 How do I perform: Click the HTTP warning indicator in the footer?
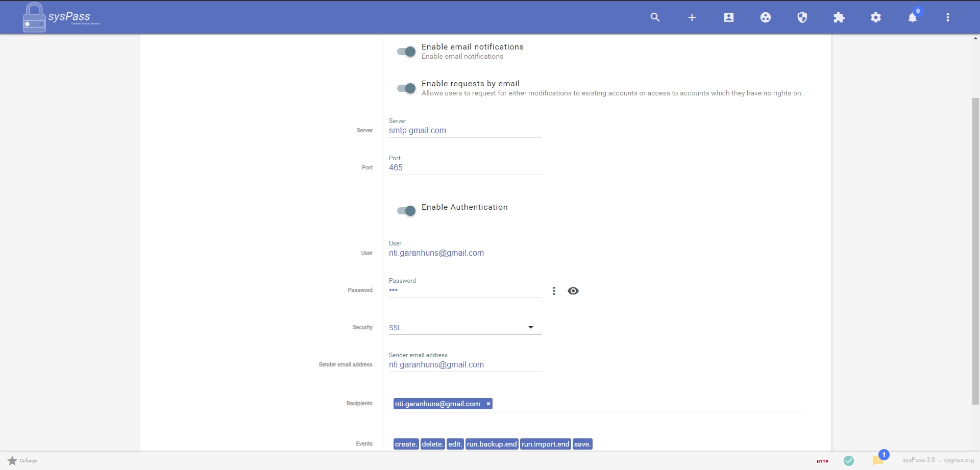coord(822,461)
